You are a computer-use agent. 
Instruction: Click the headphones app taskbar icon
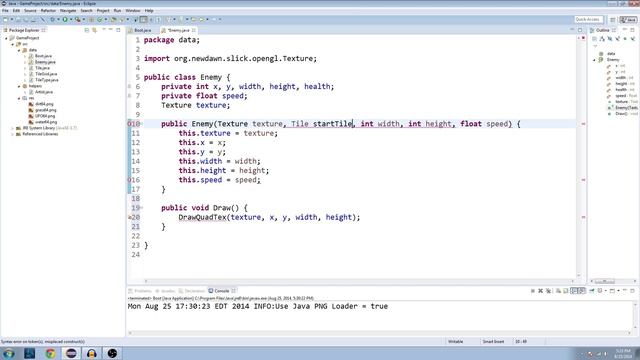coord(92,353)
